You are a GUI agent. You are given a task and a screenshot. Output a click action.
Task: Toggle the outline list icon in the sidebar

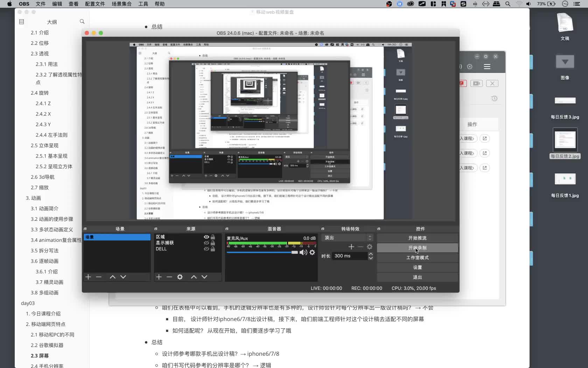[21, 22]
